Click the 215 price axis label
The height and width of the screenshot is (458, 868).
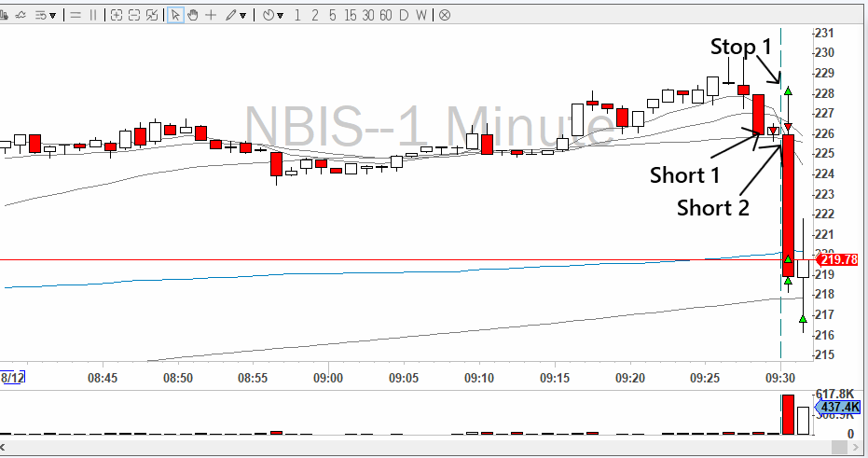(825, 355)
